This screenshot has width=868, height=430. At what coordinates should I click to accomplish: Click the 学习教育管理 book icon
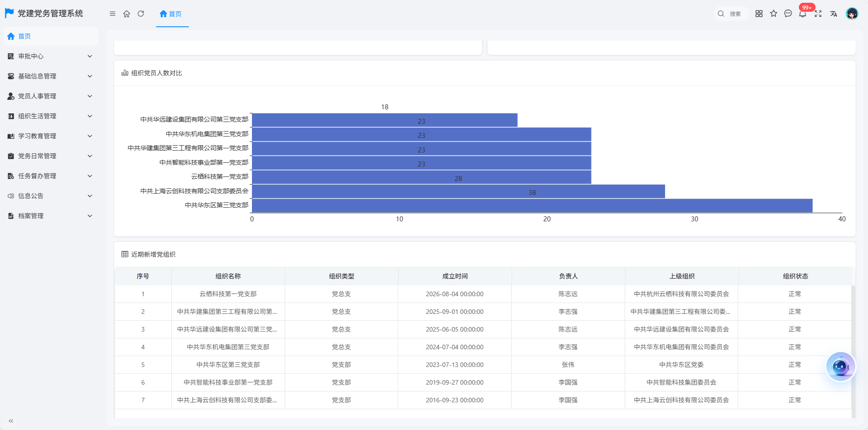point(11,136)
